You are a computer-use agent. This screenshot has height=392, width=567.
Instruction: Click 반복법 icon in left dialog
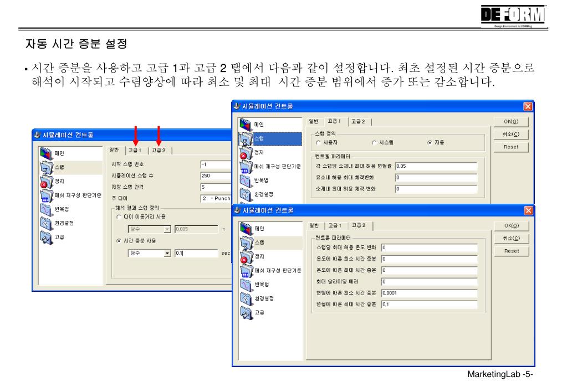pos(47,209)
